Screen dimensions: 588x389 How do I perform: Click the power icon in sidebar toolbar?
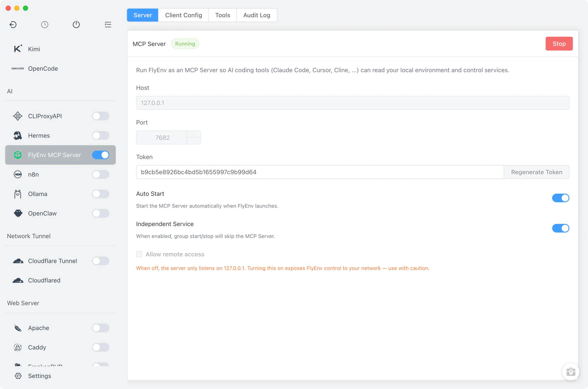coord(76,25)
